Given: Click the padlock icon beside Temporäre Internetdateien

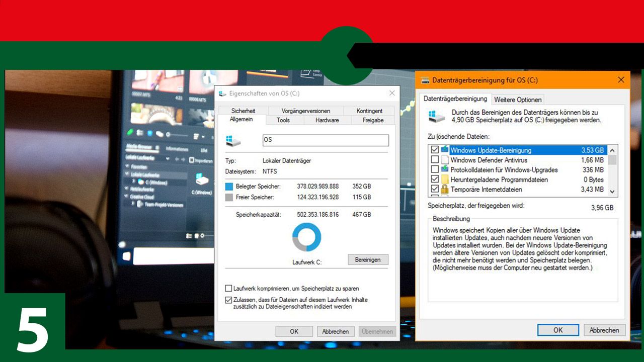Looking at the screenshot, I should pos(446,189).
